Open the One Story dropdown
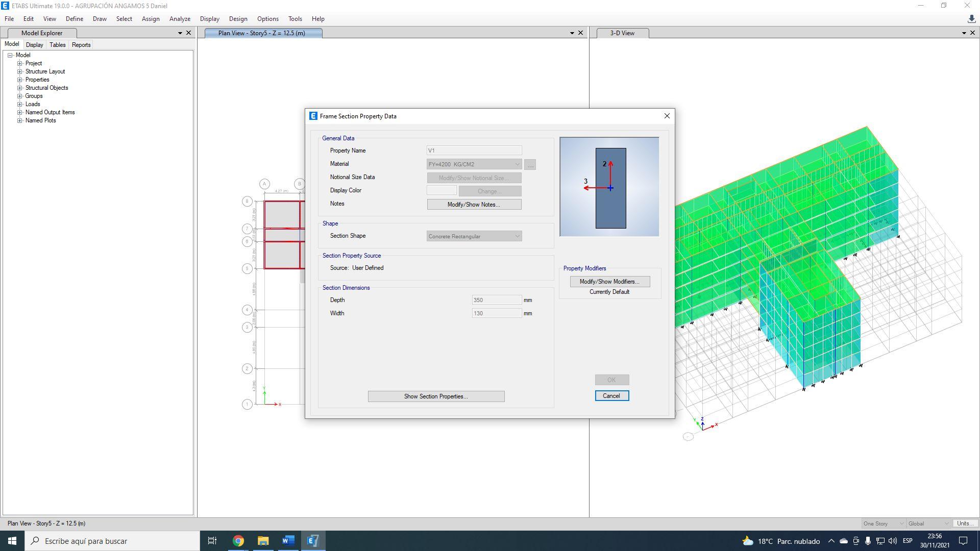The image size is (980, 551). [x=883, y=523]
